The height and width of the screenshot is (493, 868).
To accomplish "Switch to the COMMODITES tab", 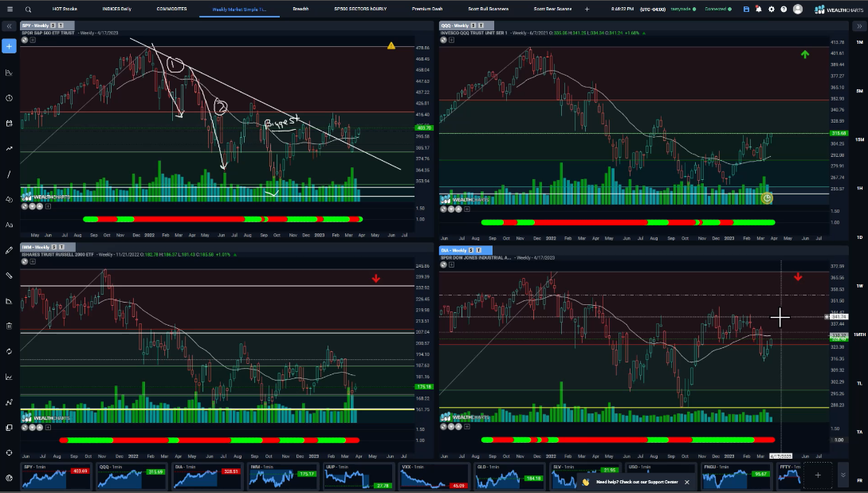I will (171, 9).
